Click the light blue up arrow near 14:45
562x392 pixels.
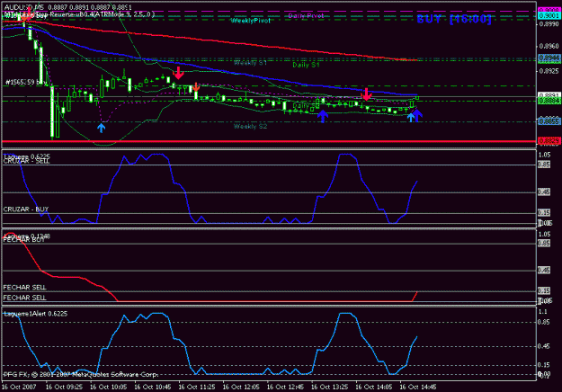point(410,117)
